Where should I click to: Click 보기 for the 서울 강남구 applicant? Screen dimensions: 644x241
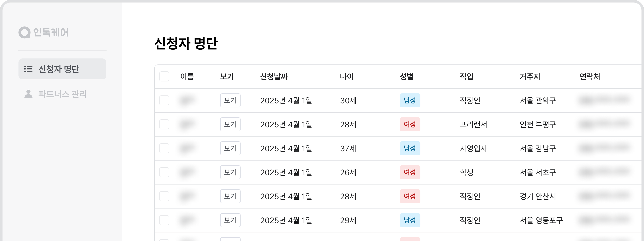click(230, 148)
